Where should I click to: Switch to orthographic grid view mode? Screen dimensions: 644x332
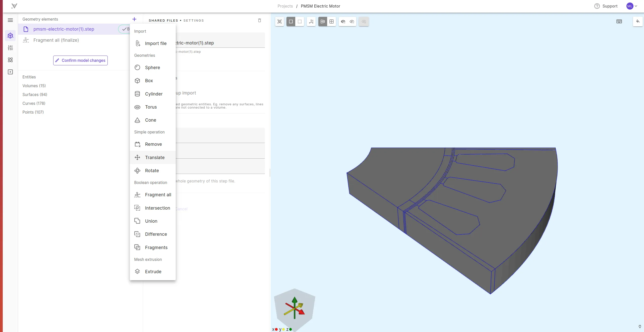(331, 22)
